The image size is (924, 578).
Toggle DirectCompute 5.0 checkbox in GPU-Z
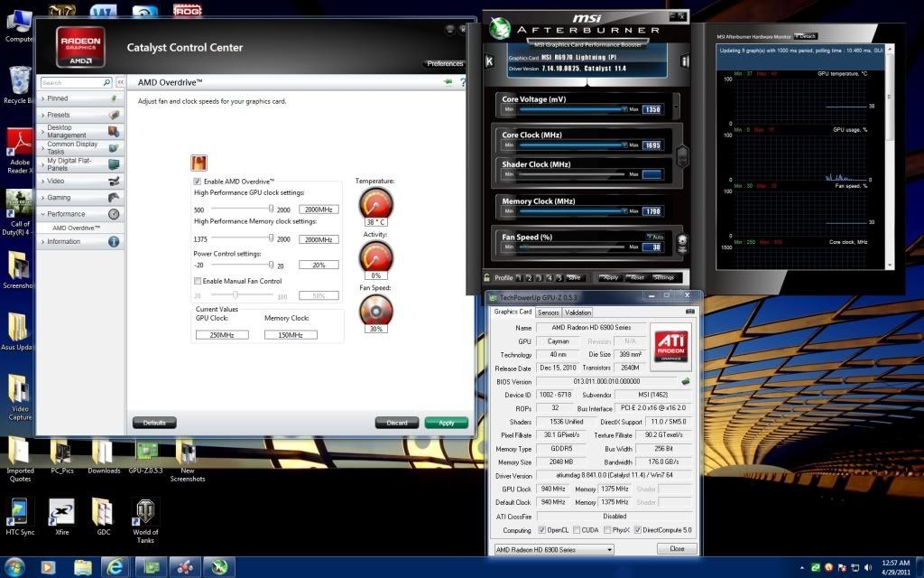point(637,530)
